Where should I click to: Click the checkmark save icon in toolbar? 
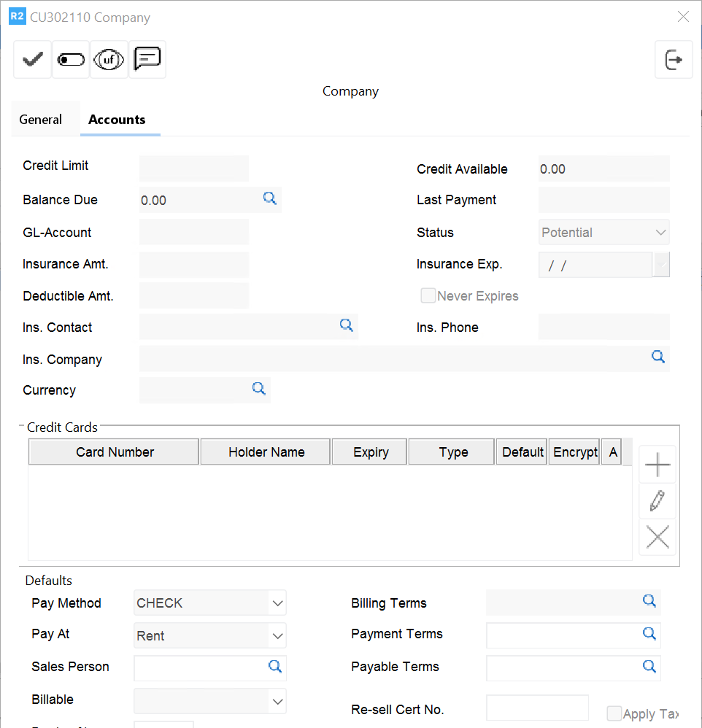pos(32,60)
